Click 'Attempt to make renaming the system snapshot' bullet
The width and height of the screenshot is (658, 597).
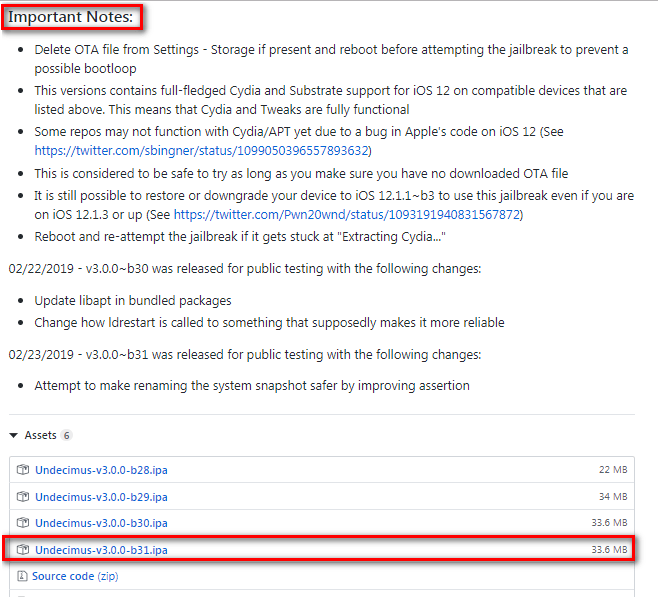[252, 386]
